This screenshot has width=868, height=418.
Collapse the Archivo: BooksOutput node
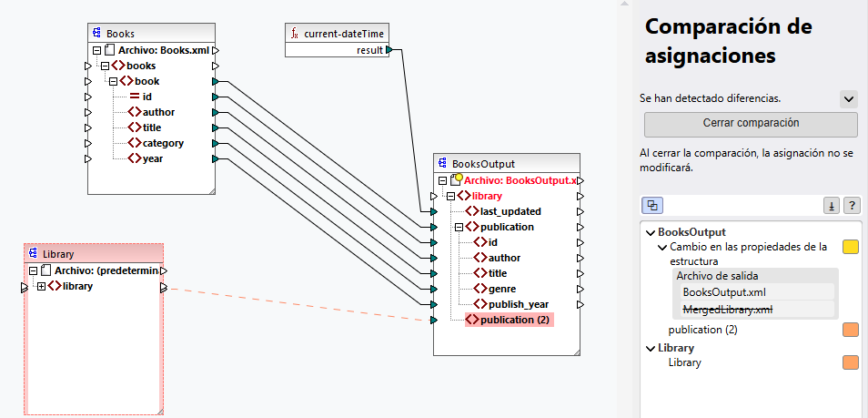(x=442, y=180)
